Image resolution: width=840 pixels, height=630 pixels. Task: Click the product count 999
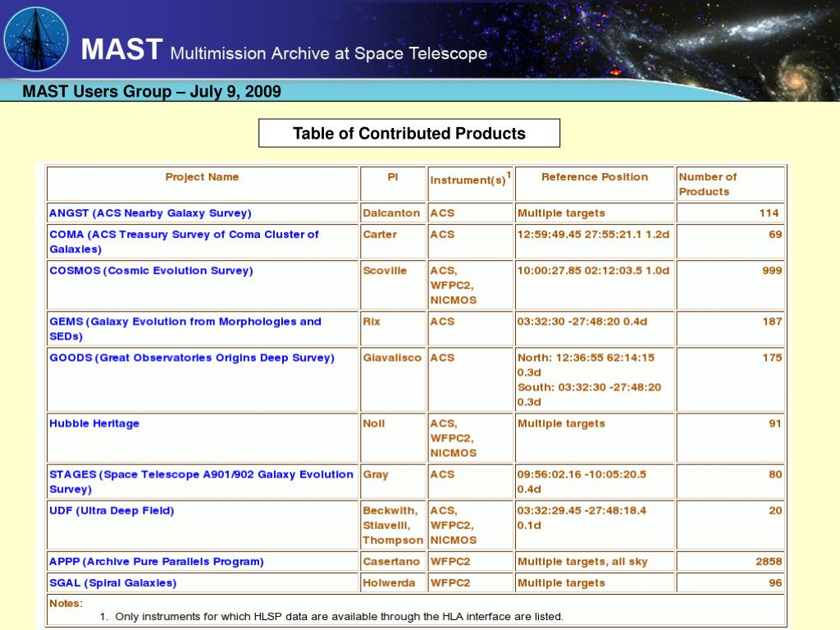coord(772,271)
